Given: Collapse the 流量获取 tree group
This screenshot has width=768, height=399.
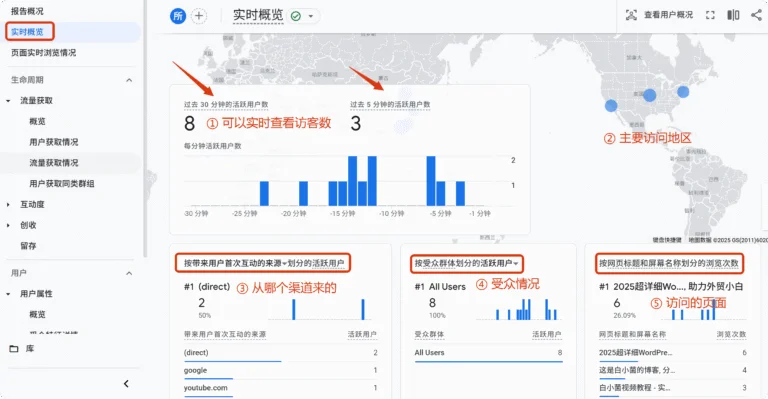Looking at the screenshot, I should (x=8, y=101).
